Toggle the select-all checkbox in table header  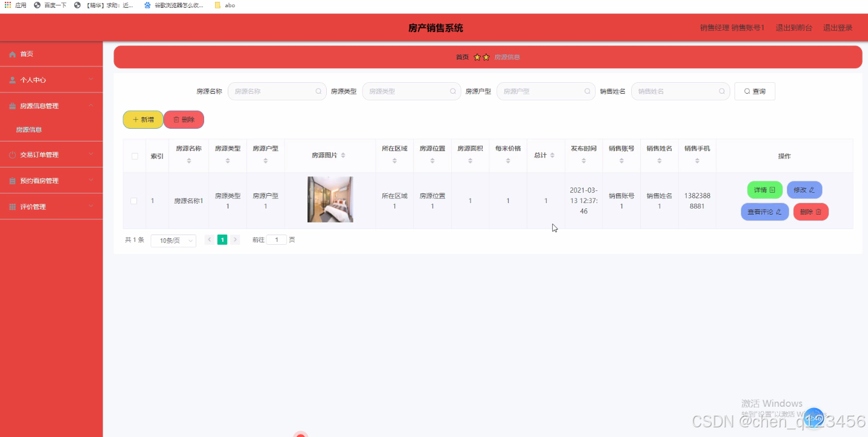pyautogui.click(x=135, y=156)
